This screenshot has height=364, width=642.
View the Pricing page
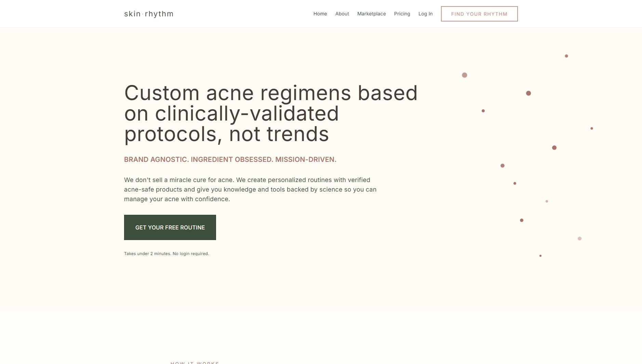pos(402,14)
